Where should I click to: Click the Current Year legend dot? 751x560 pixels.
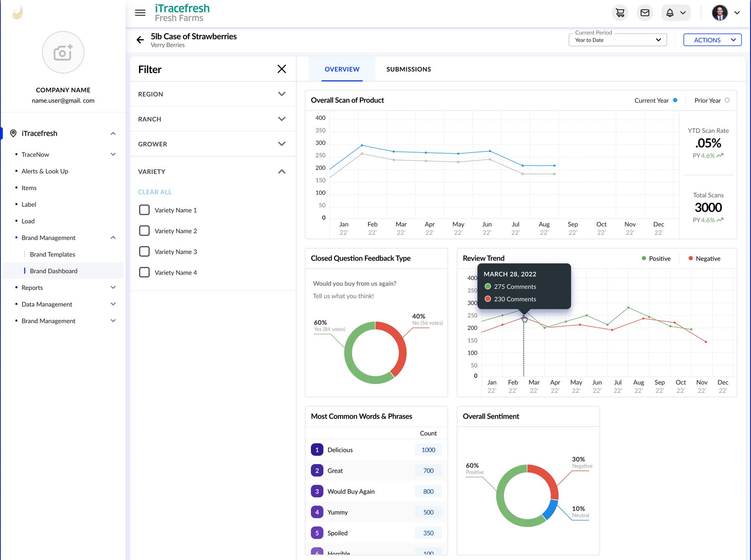coord(675,100)
